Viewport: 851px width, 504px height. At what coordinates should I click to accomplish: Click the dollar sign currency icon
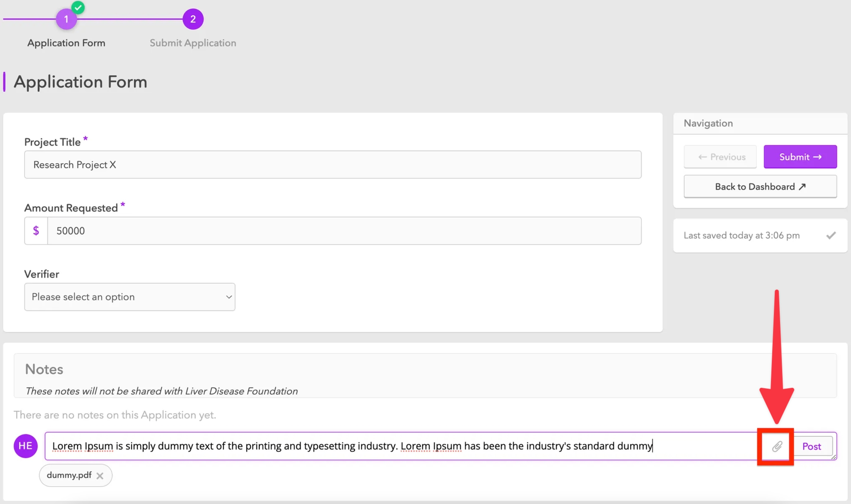click(36, 231)
